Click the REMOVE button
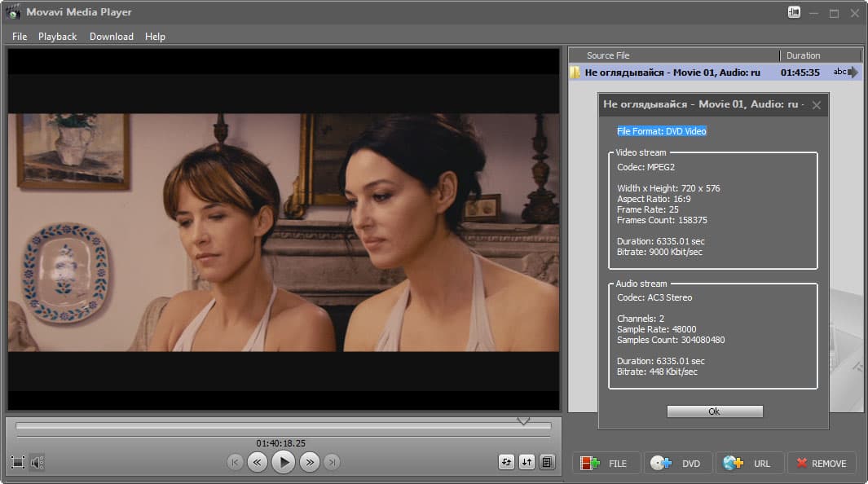The image size is (868, 484). (821, 463)
